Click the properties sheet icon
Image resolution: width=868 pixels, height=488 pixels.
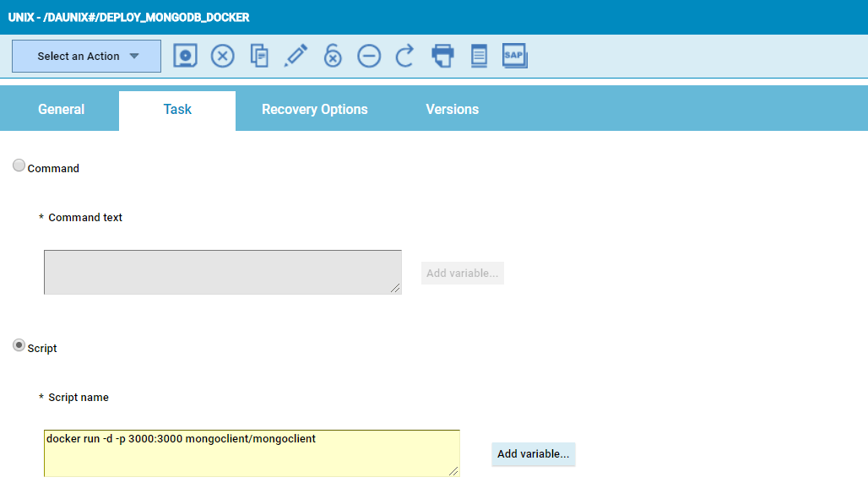point(479,56)
